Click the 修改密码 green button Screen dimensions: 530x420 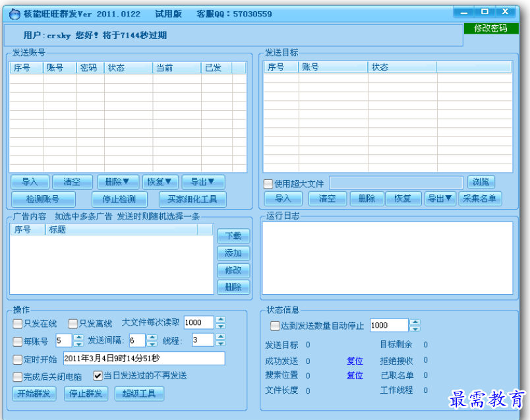491,28
